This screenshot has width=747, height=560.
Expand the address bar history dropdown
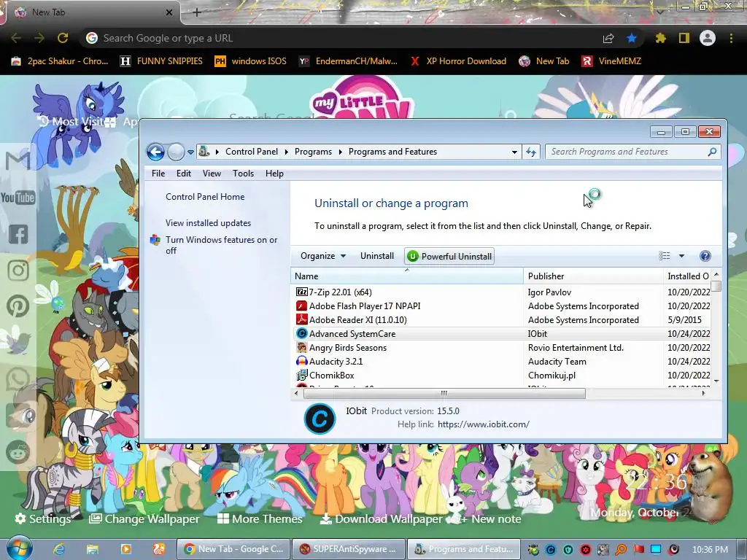coord(514,152)
